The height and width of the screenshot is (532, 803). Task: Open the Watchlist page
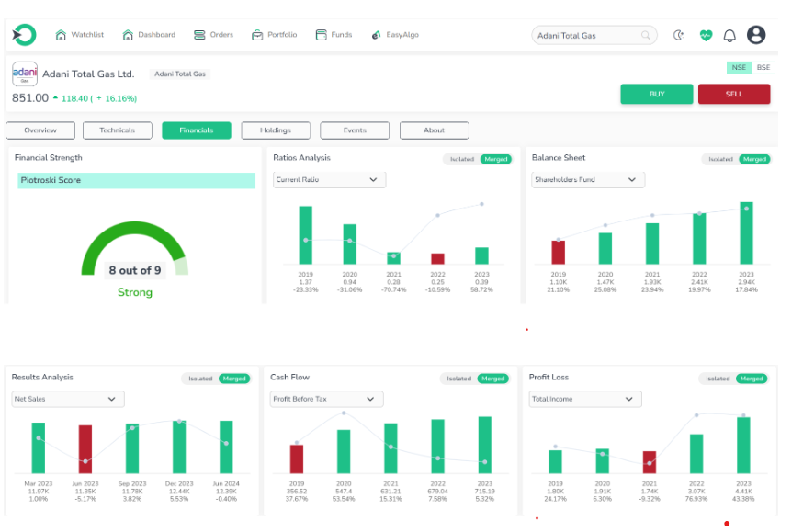coord(80,35)
